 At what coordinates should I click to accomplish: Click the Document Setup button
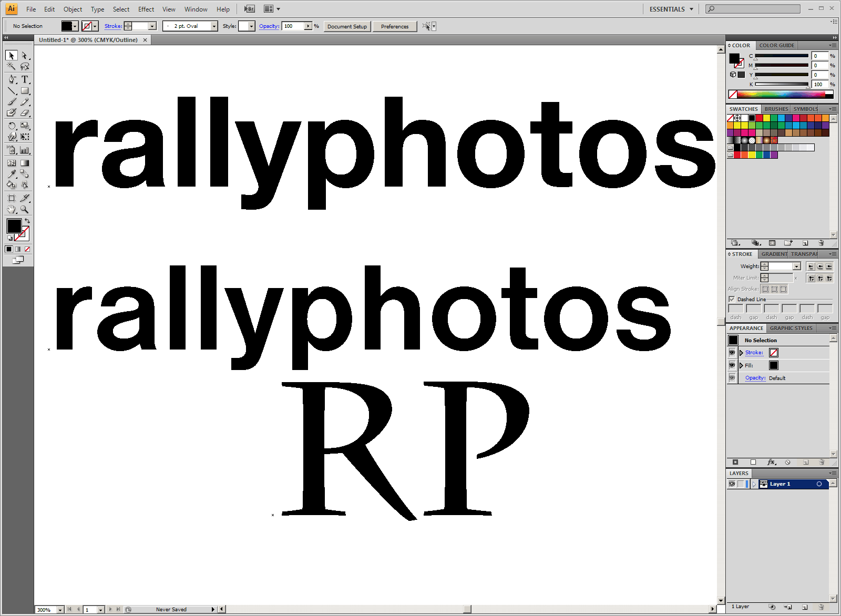[x=347, y=26]
